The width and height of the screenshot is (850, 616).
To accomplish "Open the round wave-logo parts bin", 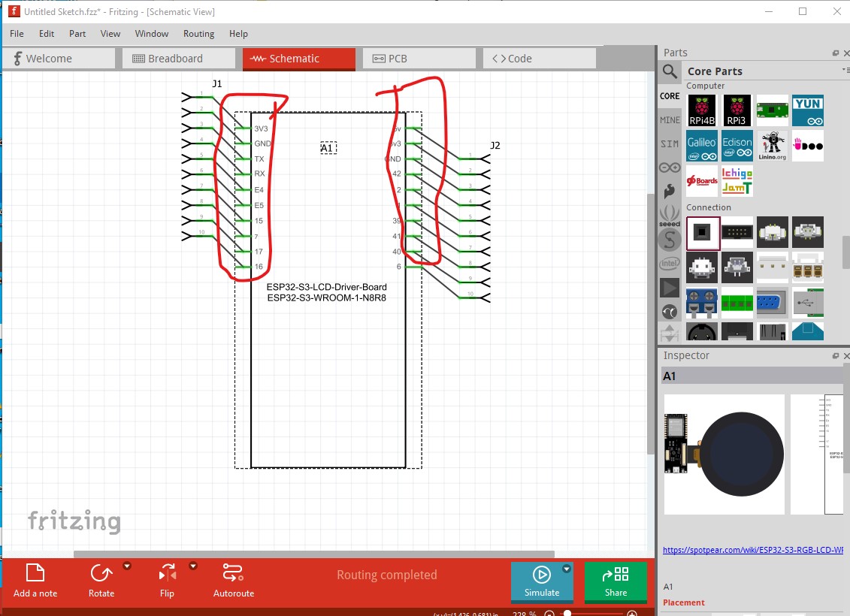I will (x=670, y=312).
